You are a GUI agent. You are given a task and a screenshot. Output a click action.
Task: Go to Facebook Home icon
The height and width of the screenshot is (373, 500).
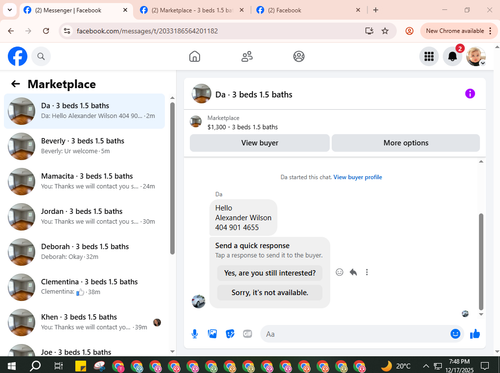195,56
